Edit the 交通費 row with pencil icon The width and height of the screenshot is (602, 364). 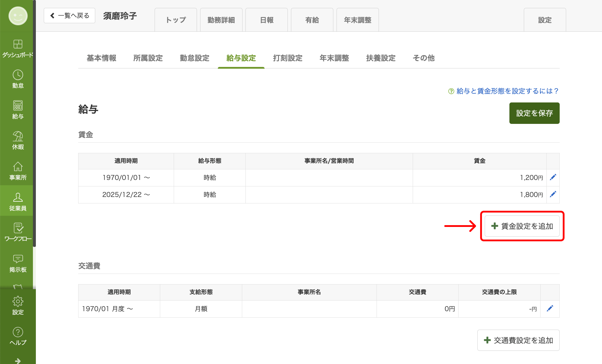click(x=550, y=309)
